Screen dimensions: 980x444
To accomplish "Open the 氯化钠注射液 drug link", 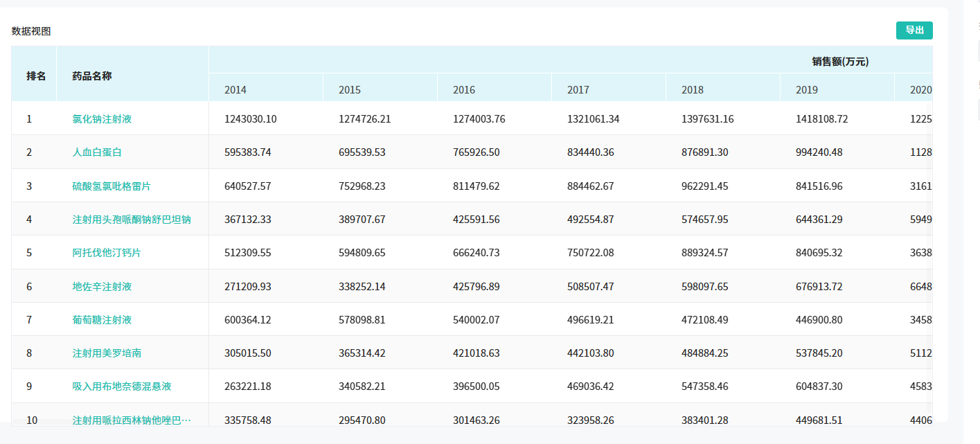I will [x=102, y=119].
